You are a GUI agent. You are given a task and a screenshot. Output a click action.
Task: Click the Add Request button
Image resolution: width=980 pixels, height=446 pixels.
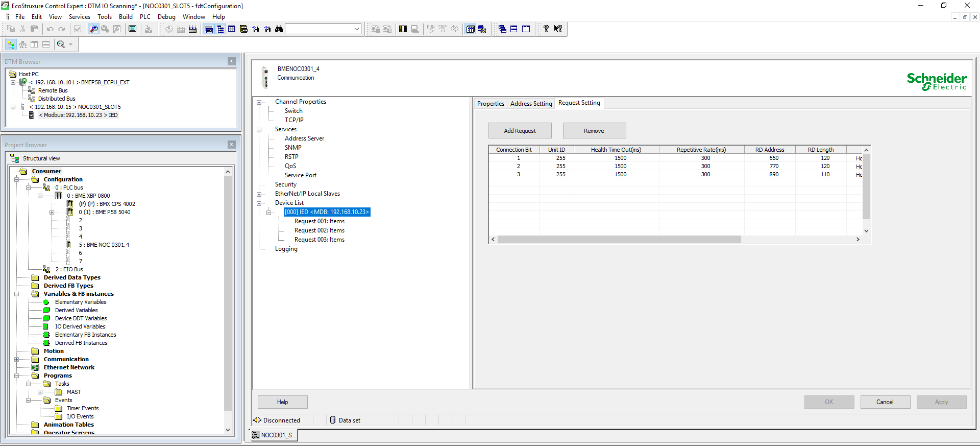point(520,131)
